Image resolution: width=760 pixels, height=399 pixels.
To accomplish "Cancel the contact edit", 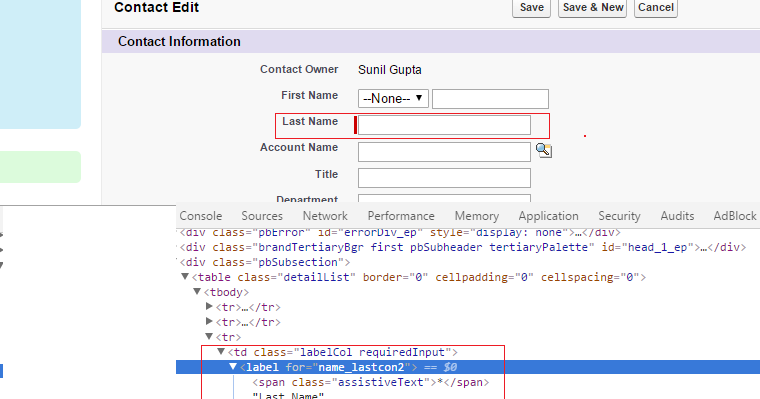I will (655, 8).
